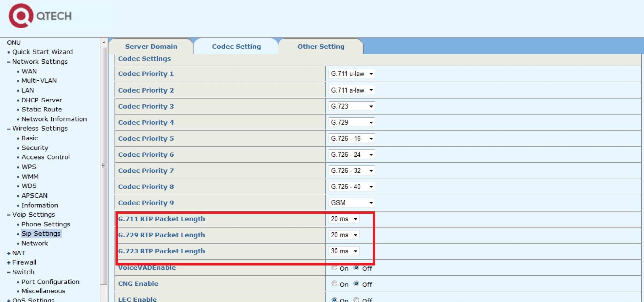Open Phone Settings page
Screen dimensions: 644x302
point(46,224)
